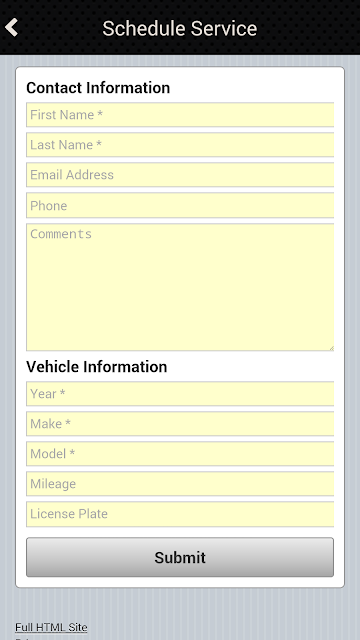Submit the service request form
Image resolution: width=360 pixels, height=640 pixels.
tap(180, 557)
